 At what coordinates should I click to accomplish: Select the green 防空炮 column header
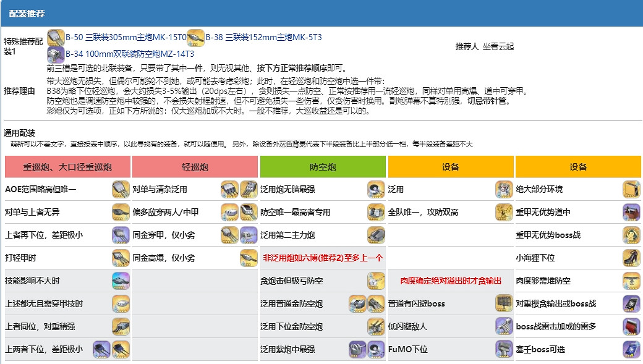tap(324, 167)
